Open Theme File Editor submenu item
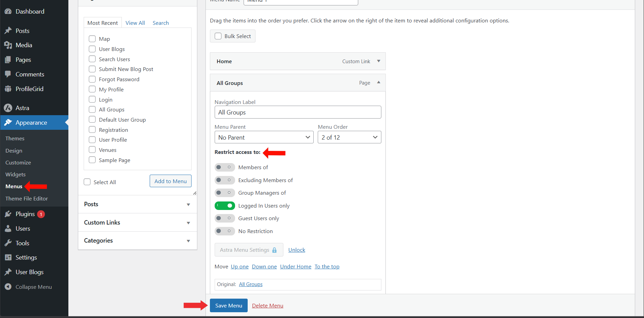Screen dimensions: 644x318 27,199
